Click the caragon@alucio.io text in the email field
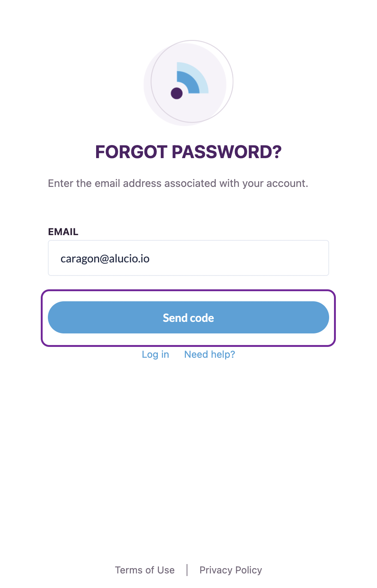 click(x=105, y=259)
